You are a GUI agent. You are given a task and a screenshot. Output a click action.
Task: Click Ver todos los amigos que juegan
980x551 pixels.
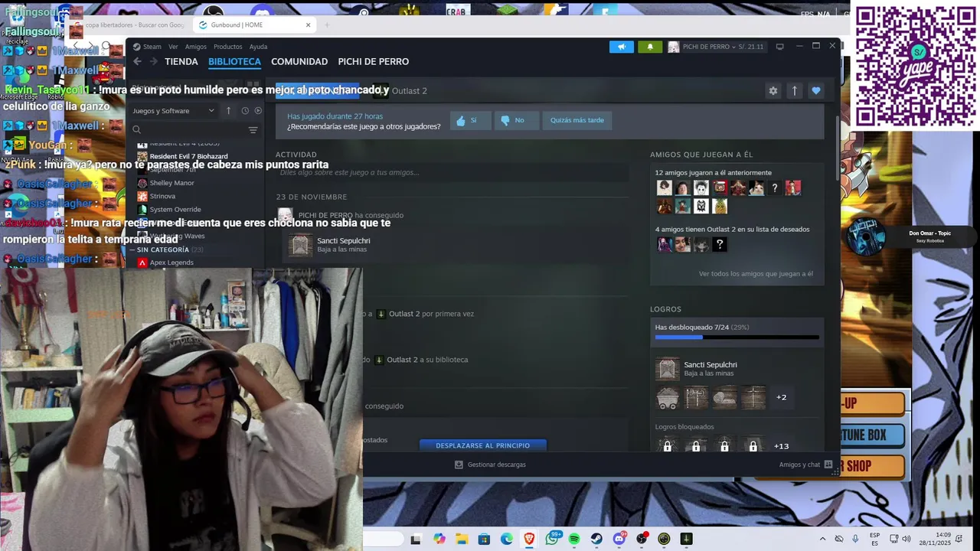[756, 274]
